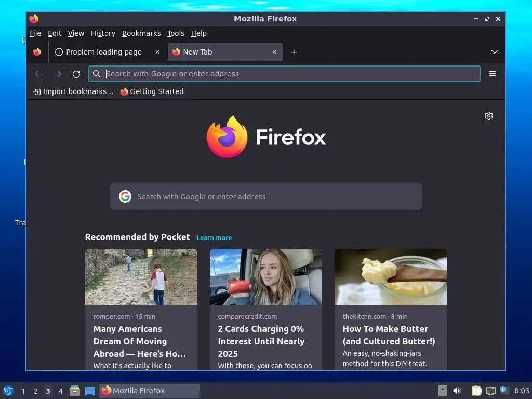Click Learn more about Pocket
Viewport: 532px width, 399px height.
click(x=214, y=238)
